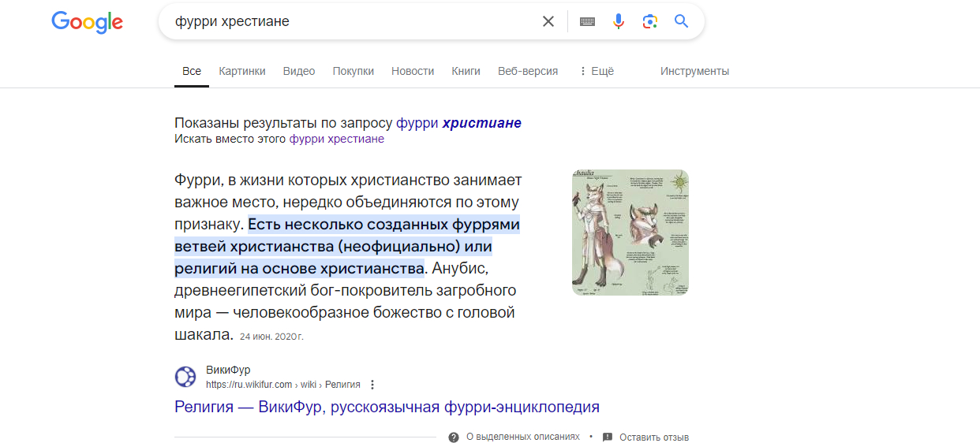Open the on-screen keyboard icon

[x=587, y=21]
